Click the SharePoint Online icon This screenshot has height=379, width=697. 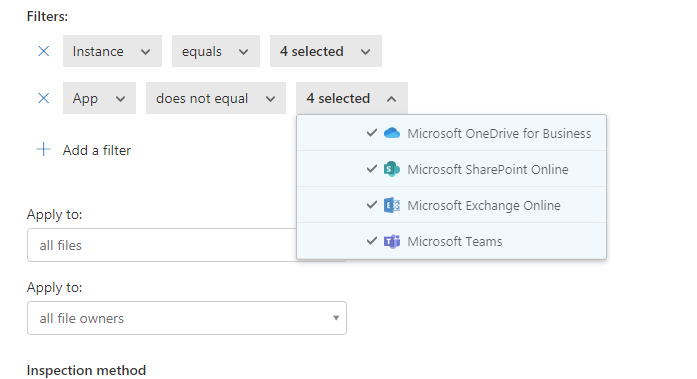tap(392, 169)
